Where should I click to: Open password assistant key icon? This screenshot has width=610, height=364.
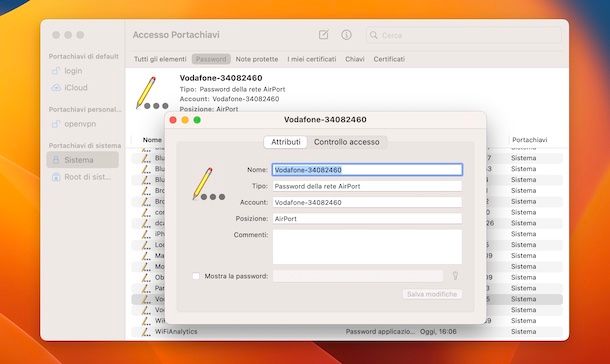[455, 276]
